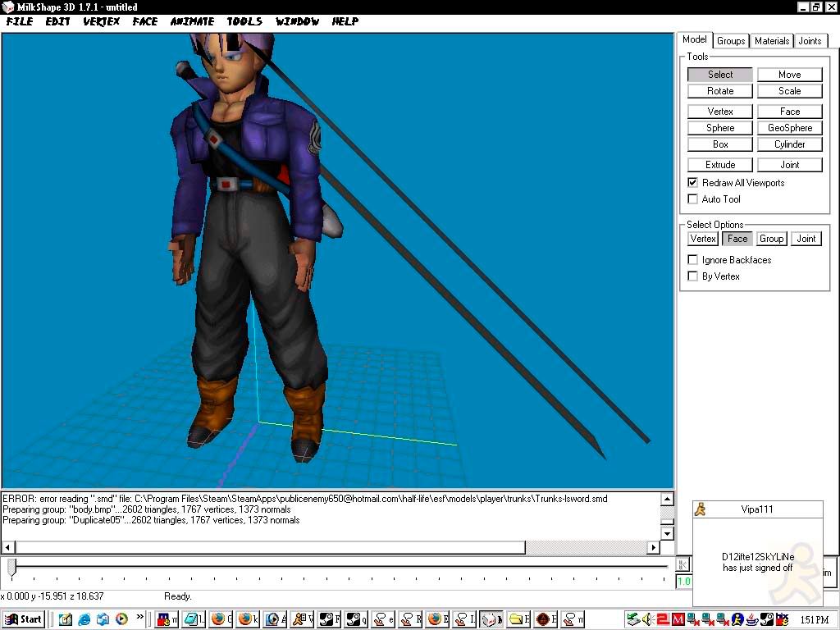Enable the Ignore Backfaces checkbox
840x630 pixels.
(692, 259)
